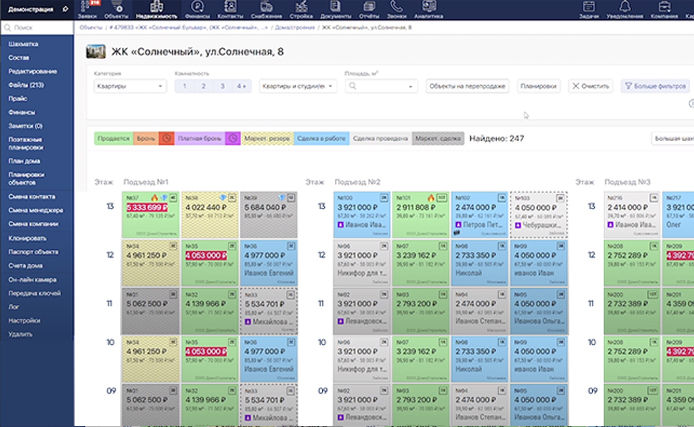This screenshot has height=427, width=694.
Task: Toggle the 3-room filter
Action: coord(223,86)
